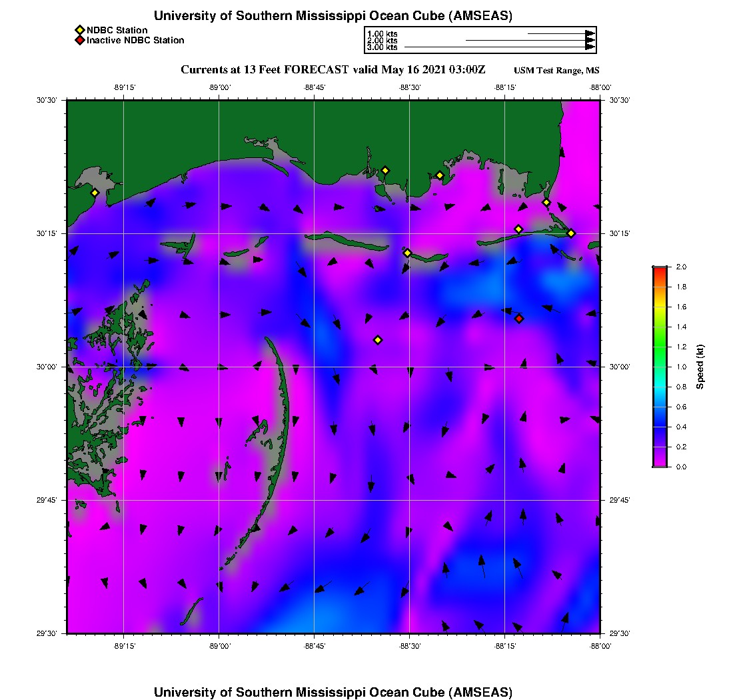The height and width of the screenshot is (700, 733).
Task: Click the 29°45' latitude label on the right axis
Action: tap(620, 500)
